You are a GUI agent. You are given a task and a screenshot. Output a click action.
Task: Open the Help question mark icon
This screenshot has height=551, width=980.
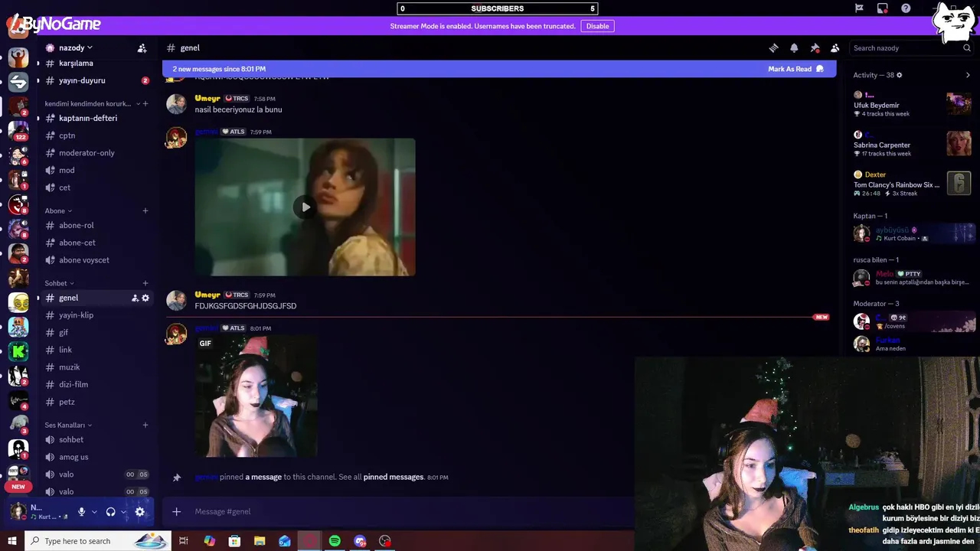906,8
